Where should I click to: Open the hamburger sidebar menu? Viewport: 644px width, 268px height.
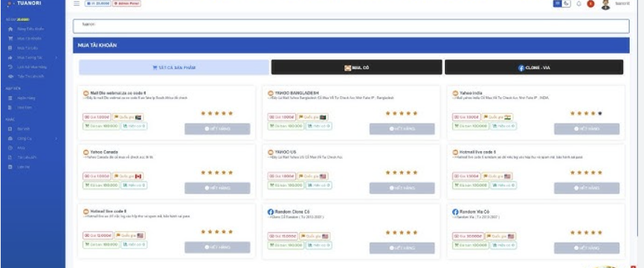point(77,3)
